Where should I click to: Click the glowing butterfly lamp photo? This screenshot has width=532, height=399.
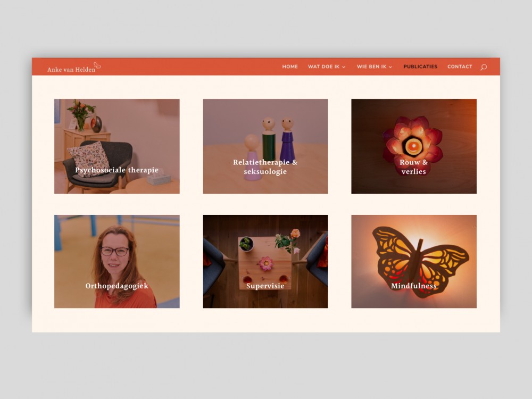click(414, 261)
